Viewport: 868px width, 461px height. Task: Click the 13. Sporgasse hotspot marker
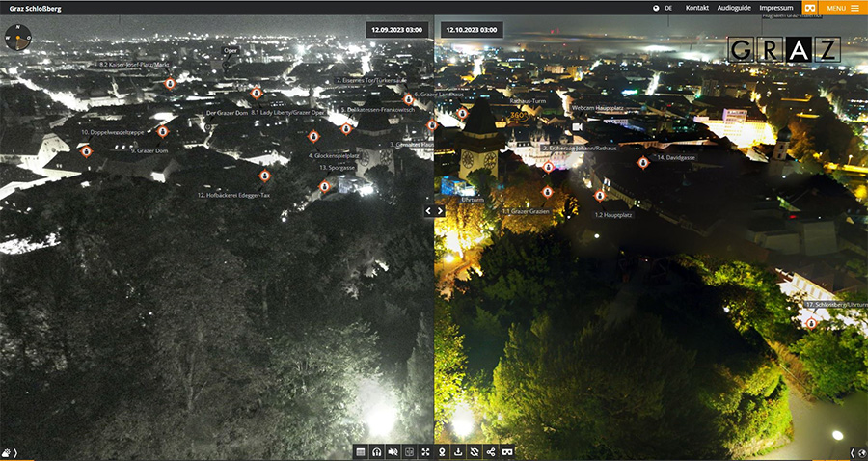324,186
